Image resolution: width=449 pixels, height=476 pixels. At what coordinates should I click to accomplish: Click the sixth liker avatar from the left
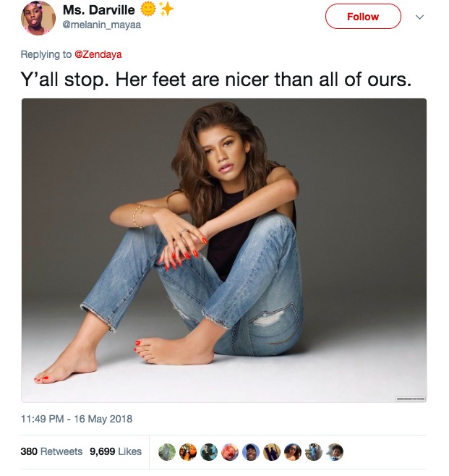click(x=271, y=451)
